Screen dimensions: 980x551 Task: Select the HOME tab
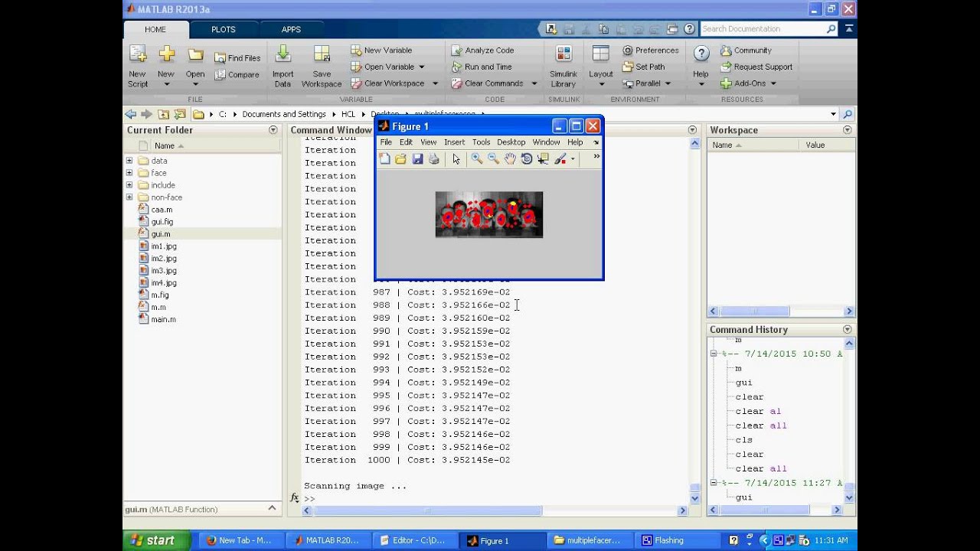click(x=155, y=30)
